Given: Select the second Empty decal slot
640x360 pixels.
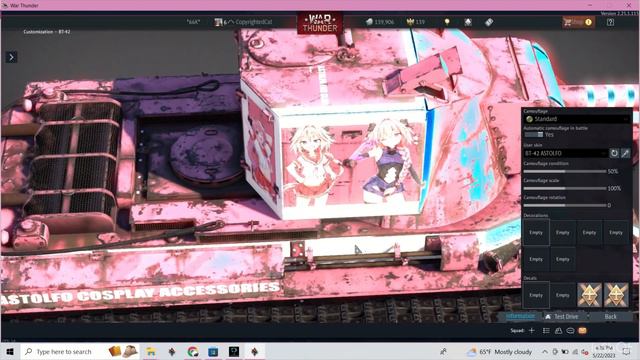Looking at the screenshot, I should coord(562,295).
